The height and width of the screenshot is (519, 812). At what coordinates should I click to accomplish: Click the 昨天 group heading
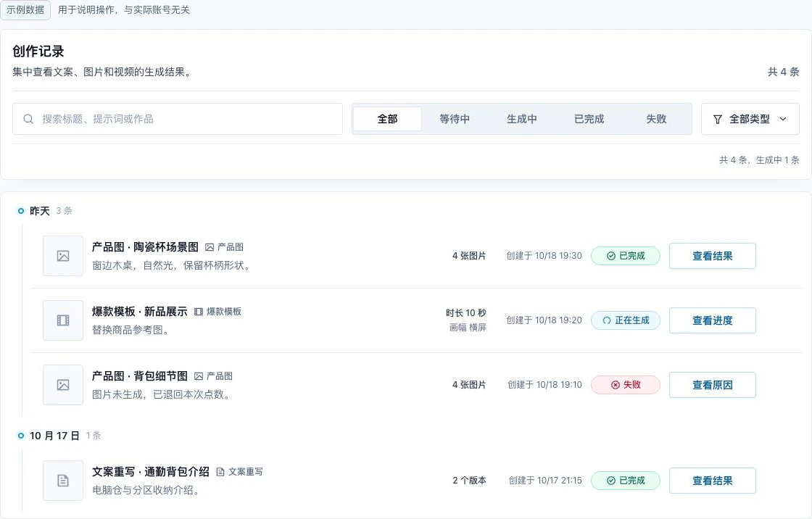point(40,211)
